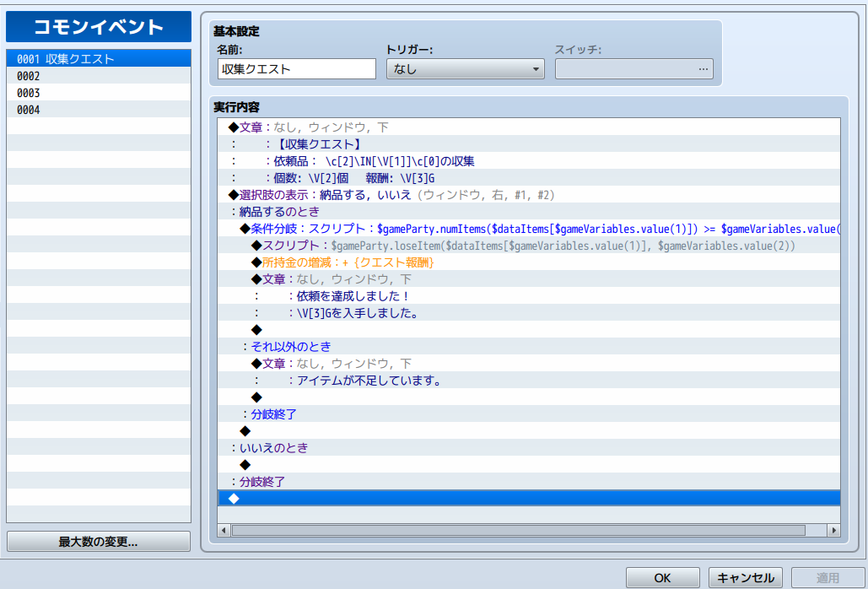Click 最大数の変更 button
868x589 pixels.
[99, 542]
